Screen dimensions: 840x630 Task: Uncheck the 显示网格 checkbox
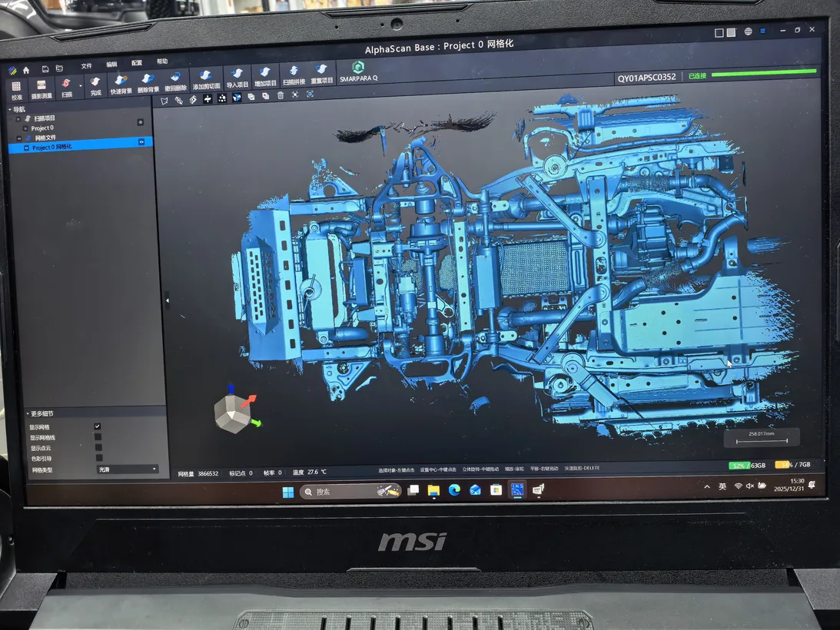click(98, 426)
